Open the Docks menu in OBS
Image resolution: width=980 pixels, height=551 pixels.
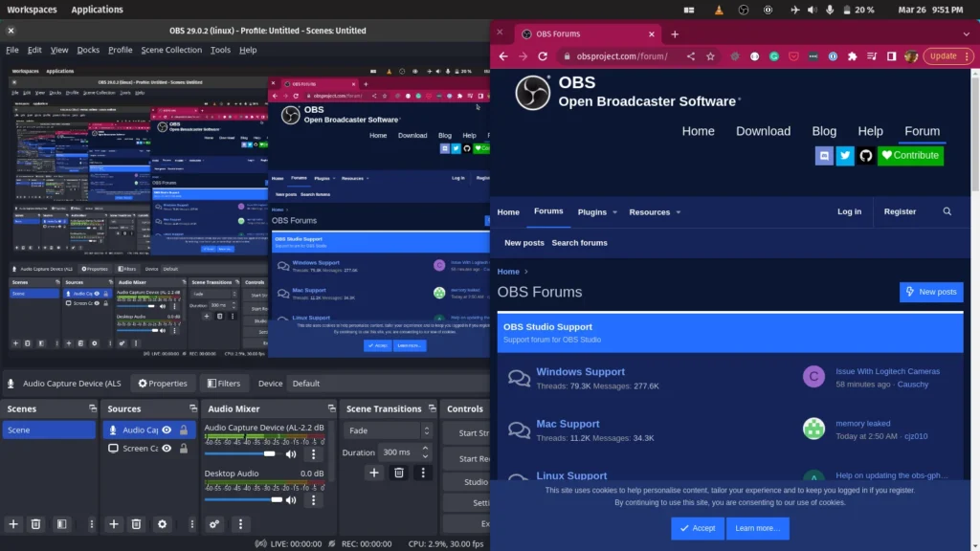pos(88,50)
